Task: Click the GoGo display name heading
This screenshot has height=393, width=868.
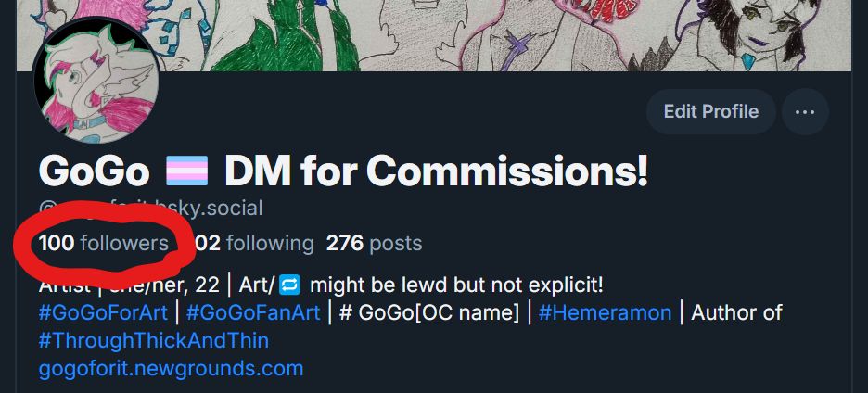Action: tap(94, 171)
